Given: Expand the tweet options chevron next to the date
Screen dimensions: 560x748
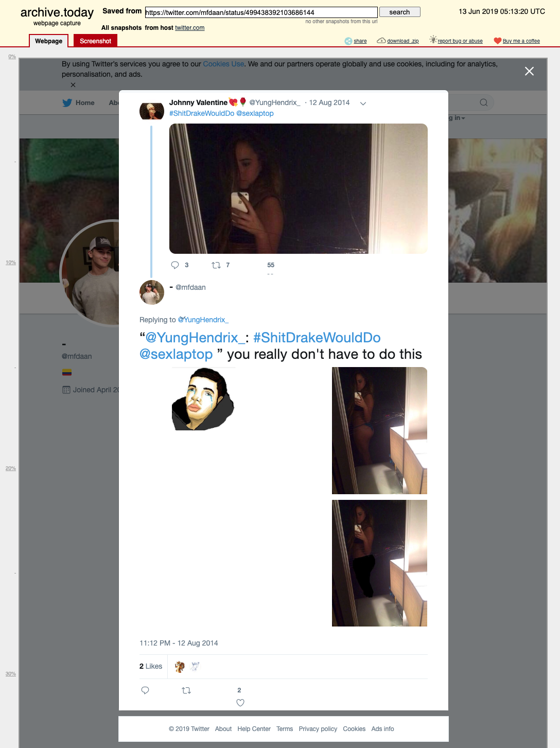Looking at the screenshot, I should pos(363,103).
